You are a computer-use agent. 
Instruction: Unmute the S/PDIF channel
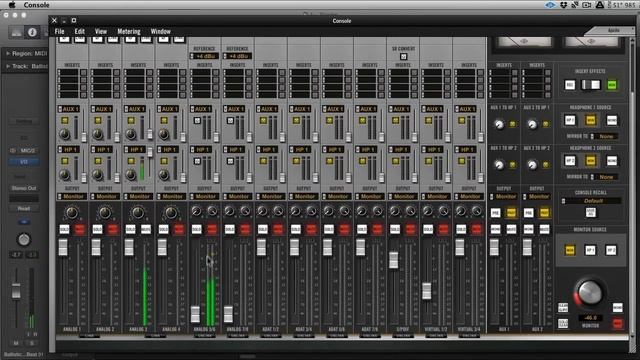(x=410, y=229)
